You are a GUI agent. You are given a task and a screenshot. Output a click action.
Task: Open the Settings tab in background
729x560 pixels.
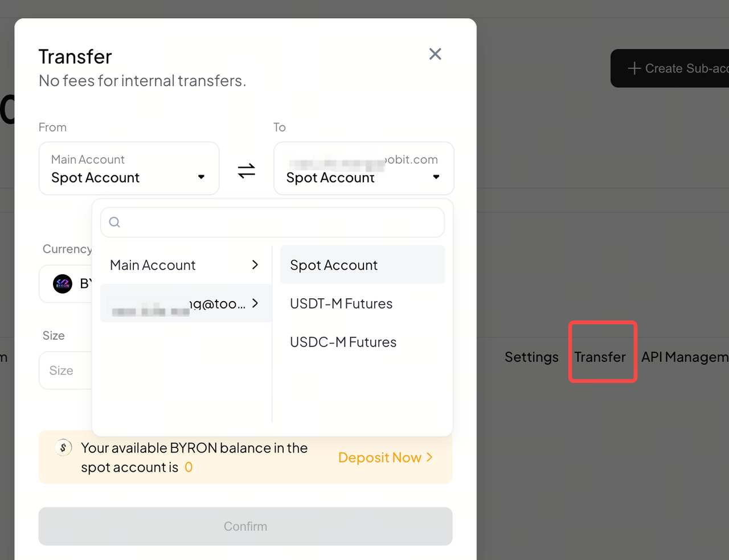[x=531, y=357]
